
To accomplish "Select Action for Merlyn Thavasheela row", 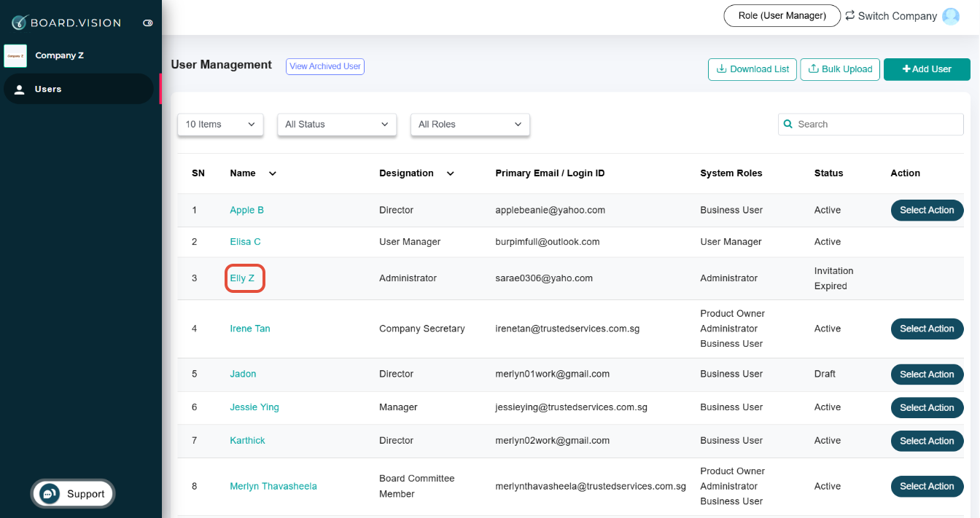I will point(927,486).
